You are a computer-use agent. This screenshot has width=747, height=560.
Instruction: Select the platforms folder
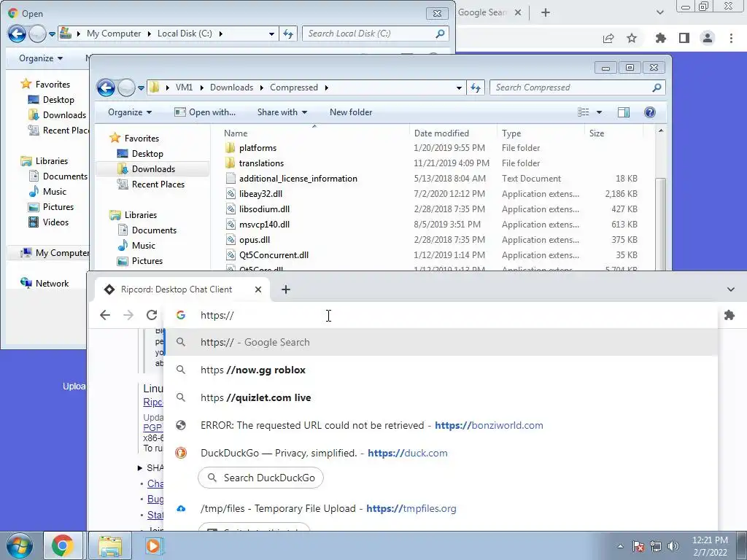click(x=258, y=148)
